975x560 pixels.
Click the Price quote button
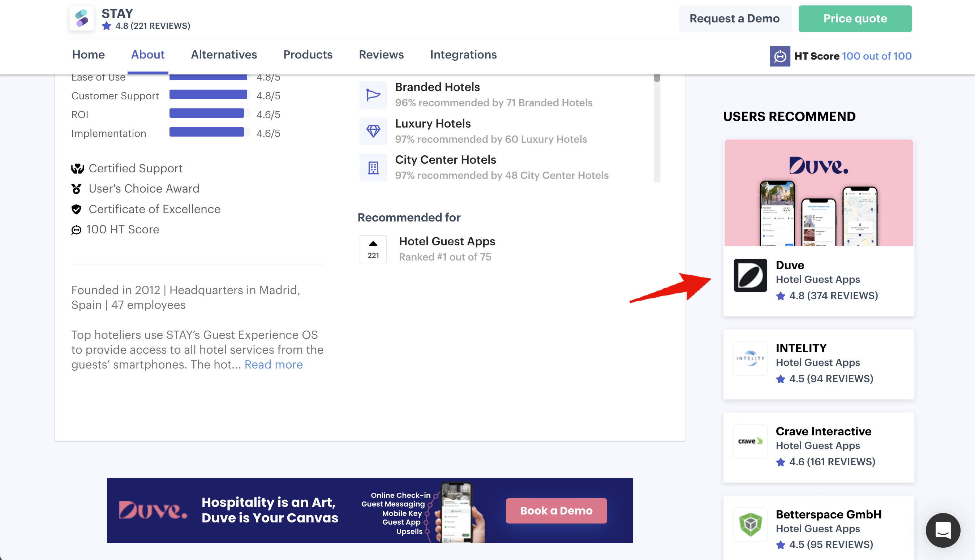tap(855, 18)
